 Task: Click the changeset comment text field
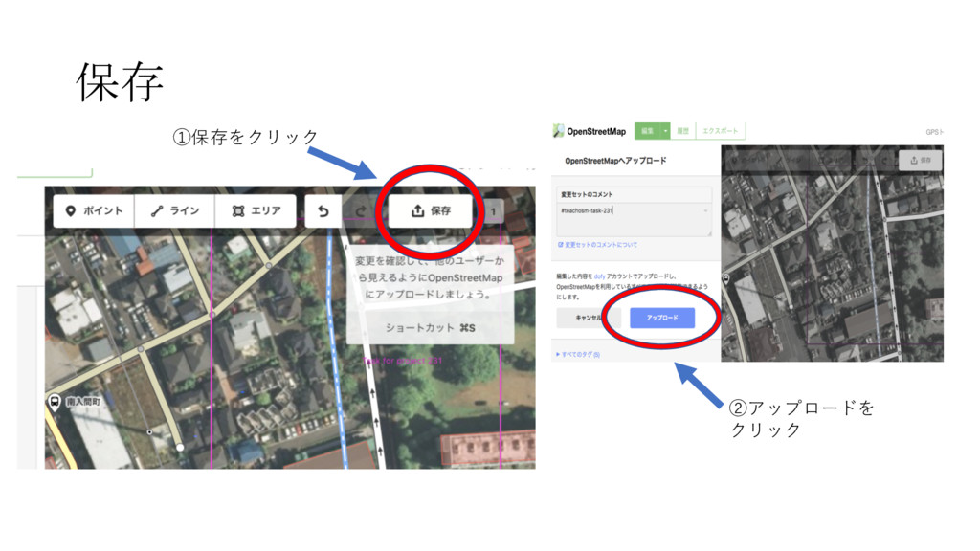click(634, 219)
